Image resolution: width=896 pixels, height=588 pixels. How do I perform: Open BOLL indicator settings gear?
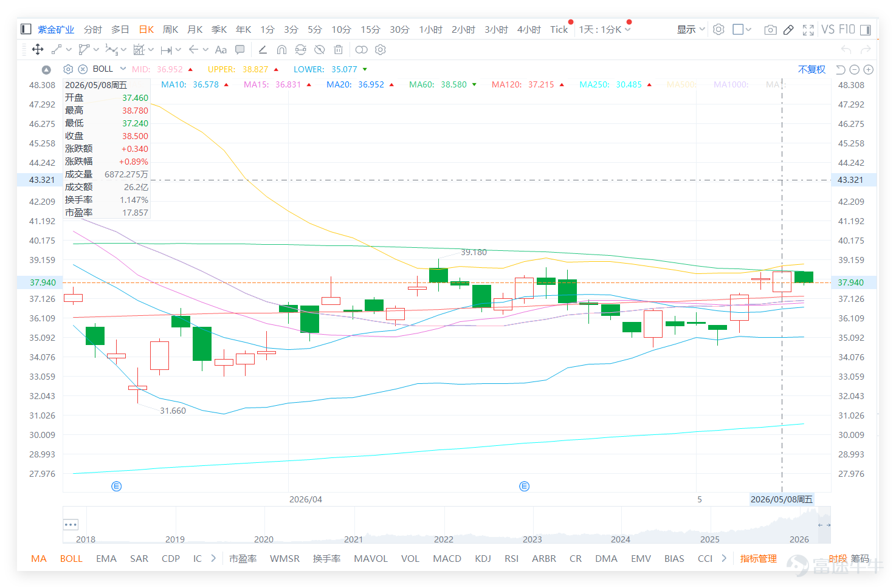click(x=68, y=69)
